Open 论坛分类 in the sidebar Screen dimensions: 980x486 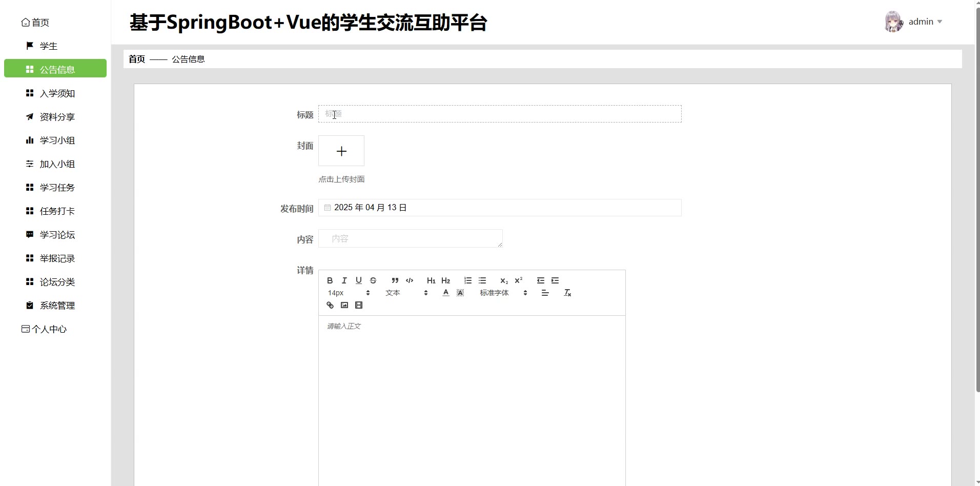point(55,282)
